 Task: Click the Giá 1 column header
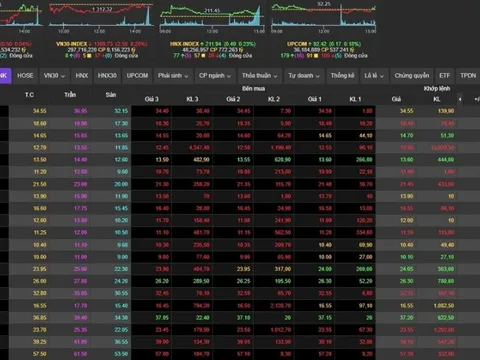pyautogui.click(x=315, y=99)
